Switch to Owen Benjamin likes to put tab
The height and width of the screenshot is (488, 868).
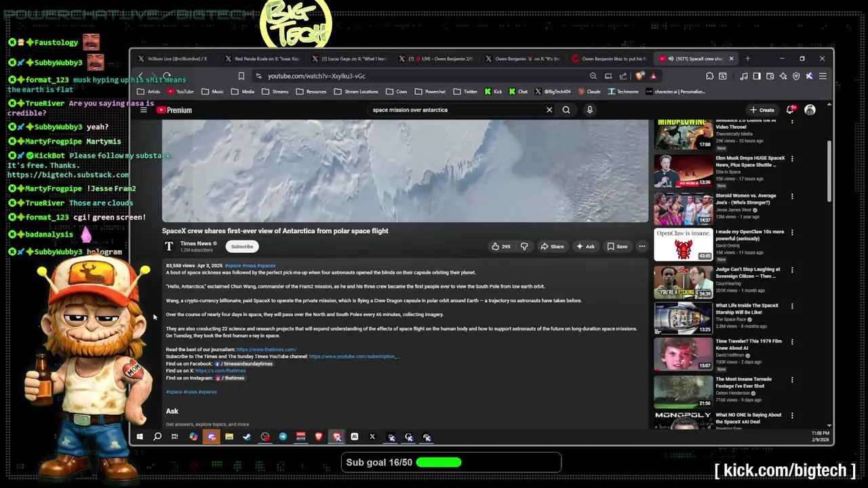point(609,59)
